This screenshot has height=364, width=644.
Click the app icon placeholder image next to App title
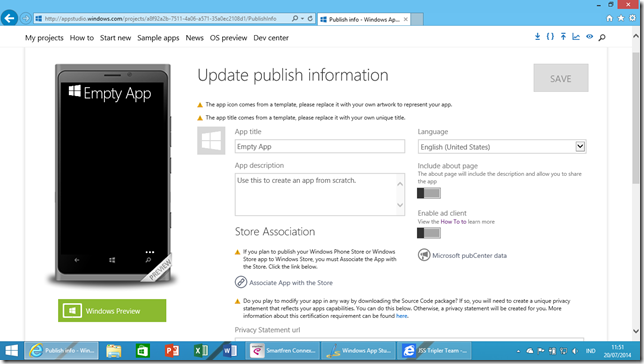[x=211, y=141]
